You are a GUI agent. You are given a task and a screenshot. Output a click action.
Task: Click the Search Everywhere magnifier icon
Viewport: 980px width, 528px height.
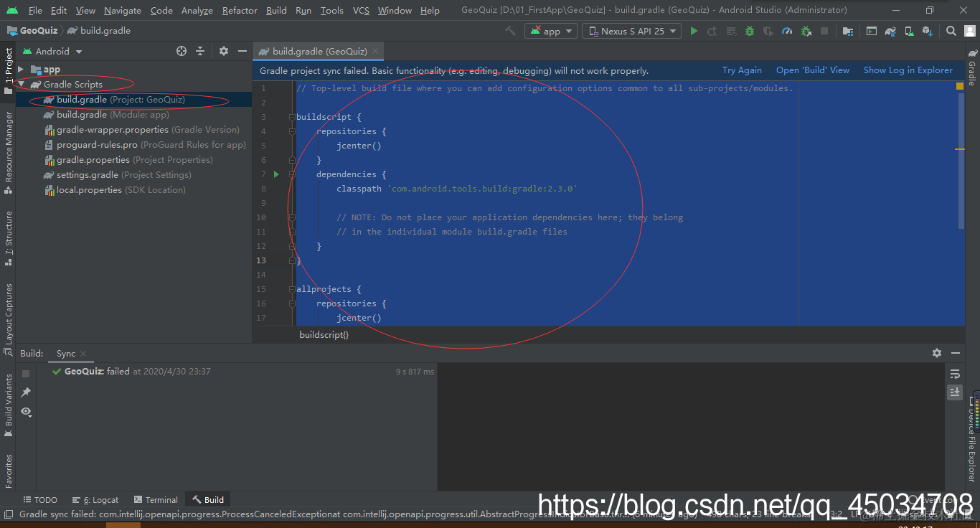(951, 31)
